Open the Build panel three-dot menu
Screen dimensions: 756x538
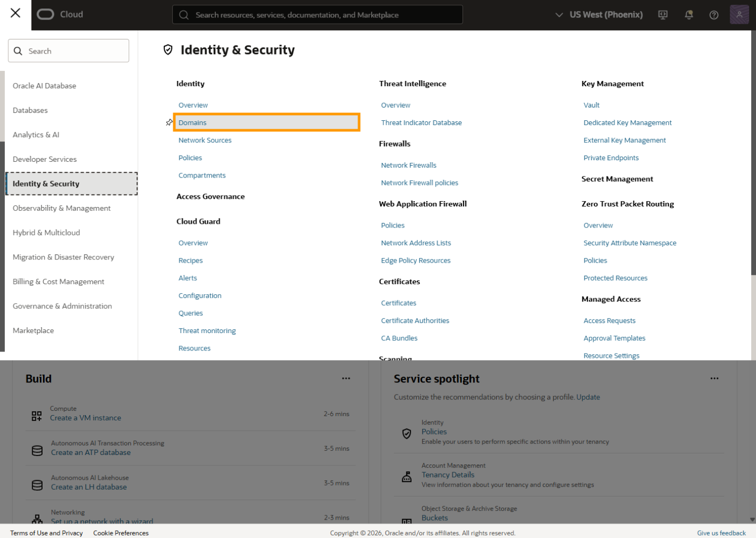[x=346, y=378]
